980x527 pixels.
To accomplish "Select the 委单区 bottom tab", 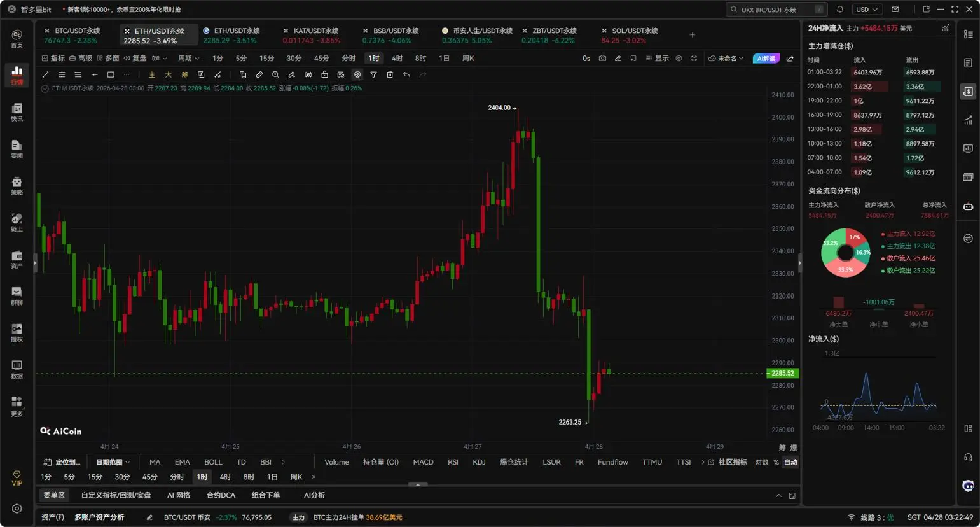I will [x=54, y=495].
